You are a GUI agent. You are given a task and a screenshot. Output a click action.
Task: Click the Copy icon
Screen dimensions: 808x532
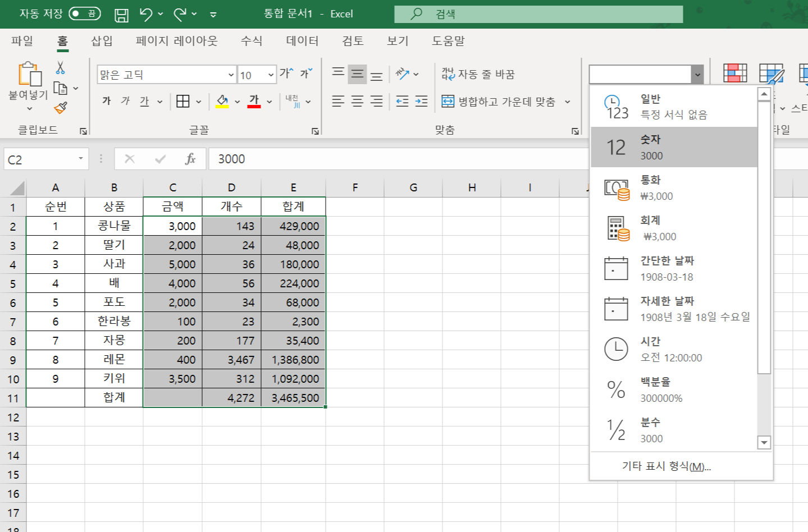coord(60,88)
